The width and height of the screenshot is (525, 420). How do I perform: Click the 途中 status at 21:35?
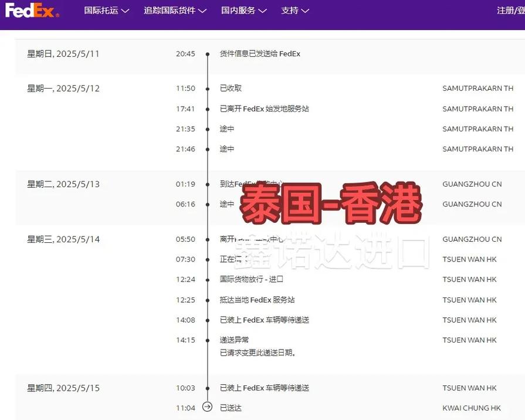(226, 129)
